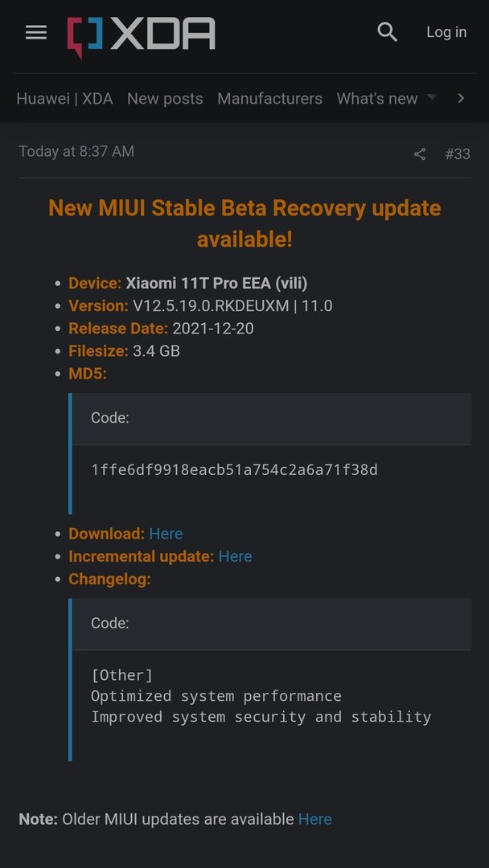Open post number #33 permalink

click(x=458, y=154)
